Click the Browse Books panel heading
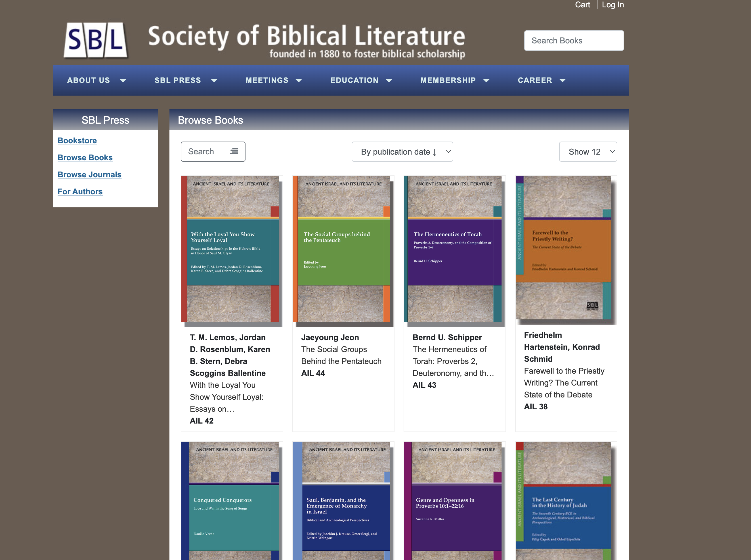The width and height of the screenshot is (751, 560). tap(210, 120)
